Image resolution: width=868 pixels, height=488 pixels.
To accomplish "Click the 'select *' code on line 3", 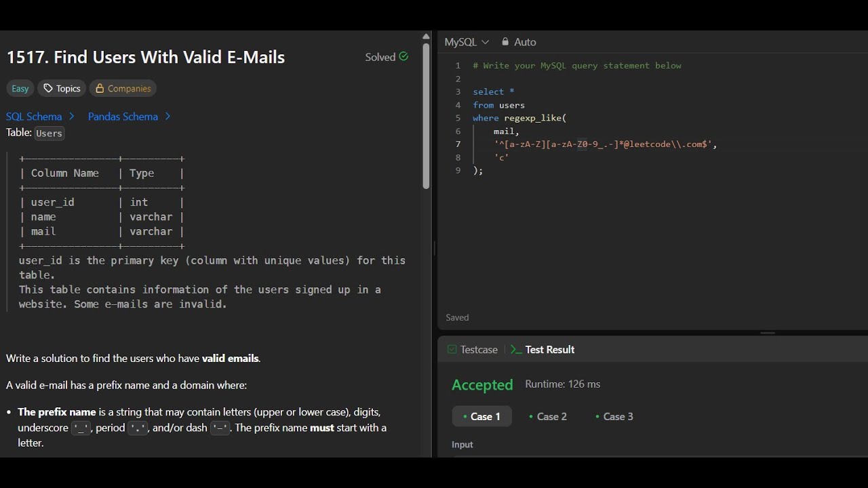I will click(x=494, y=91).
